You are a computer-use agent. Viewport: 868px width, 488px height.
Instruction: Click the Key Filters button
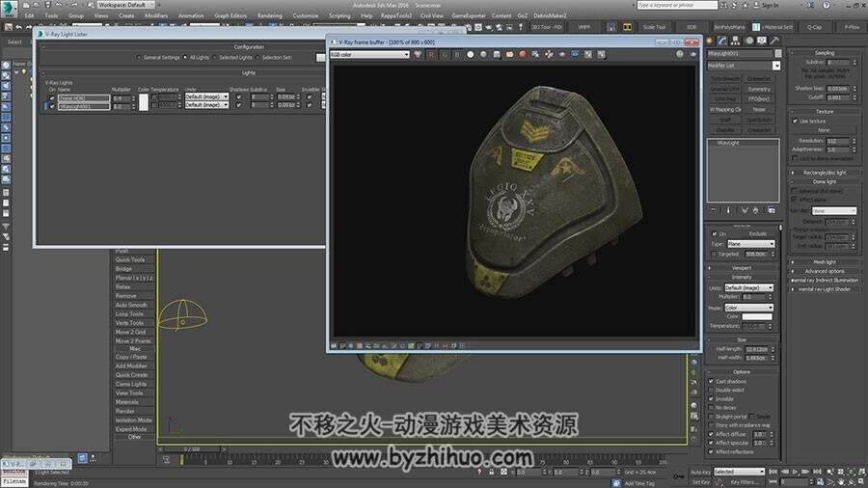coord(744,482)
